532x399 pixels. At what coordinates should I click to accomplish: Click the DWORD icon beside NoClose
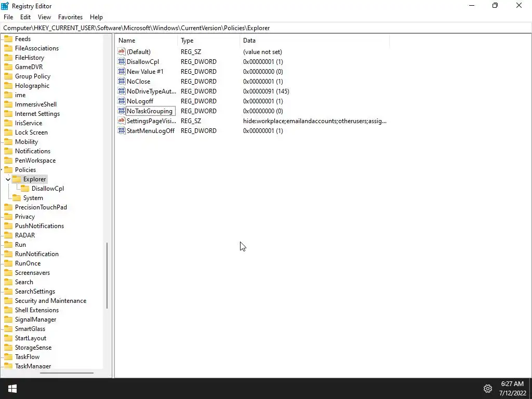click(122, 81)
